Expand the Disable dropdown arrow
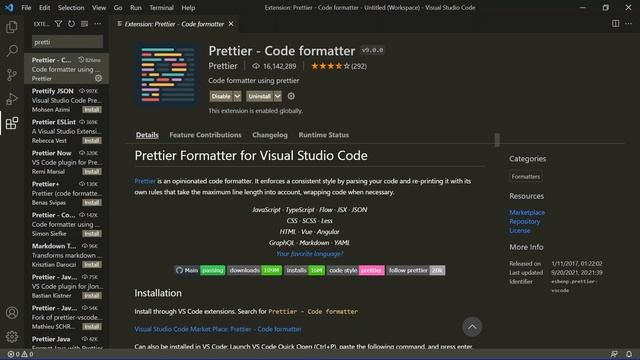640x360 pixels. (237, 96)
